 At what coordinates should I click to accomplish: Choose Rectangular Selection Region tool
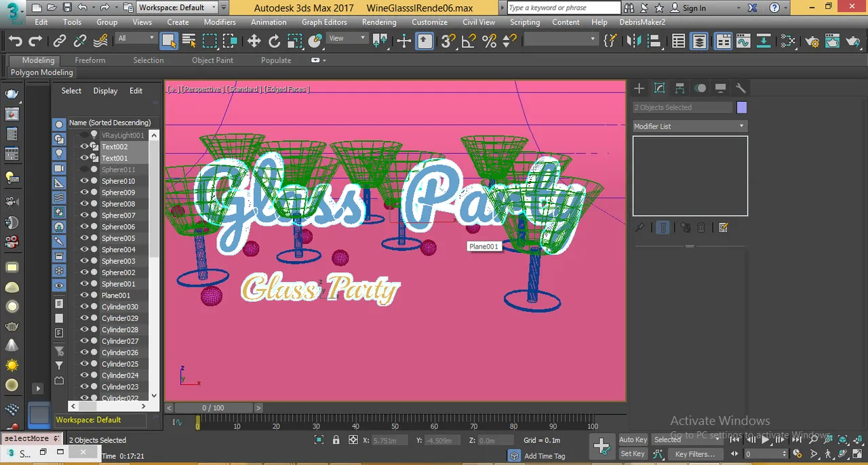(210, 41)
